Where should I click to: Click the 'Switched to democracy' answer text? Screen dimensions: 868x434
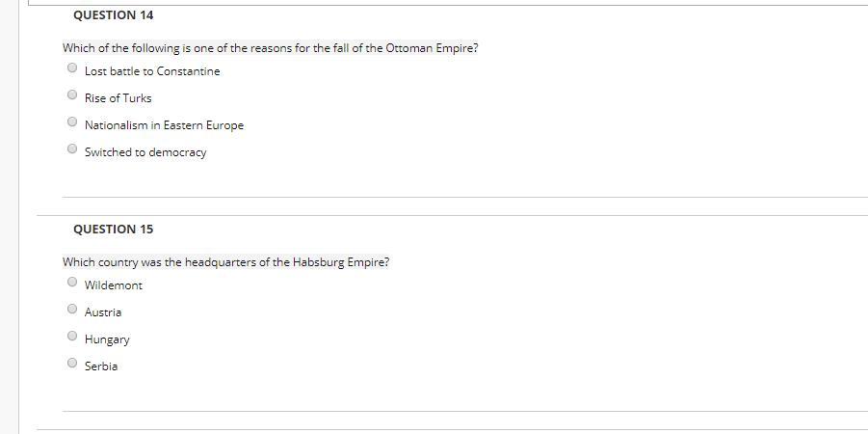pos(145,152)
